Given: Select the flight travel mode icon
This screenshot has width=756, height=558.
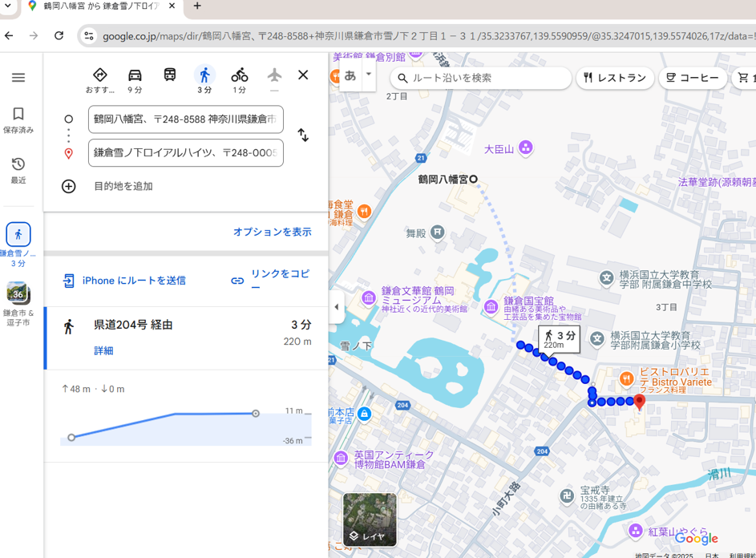Looking at the screenshot, I should [274, 75].
